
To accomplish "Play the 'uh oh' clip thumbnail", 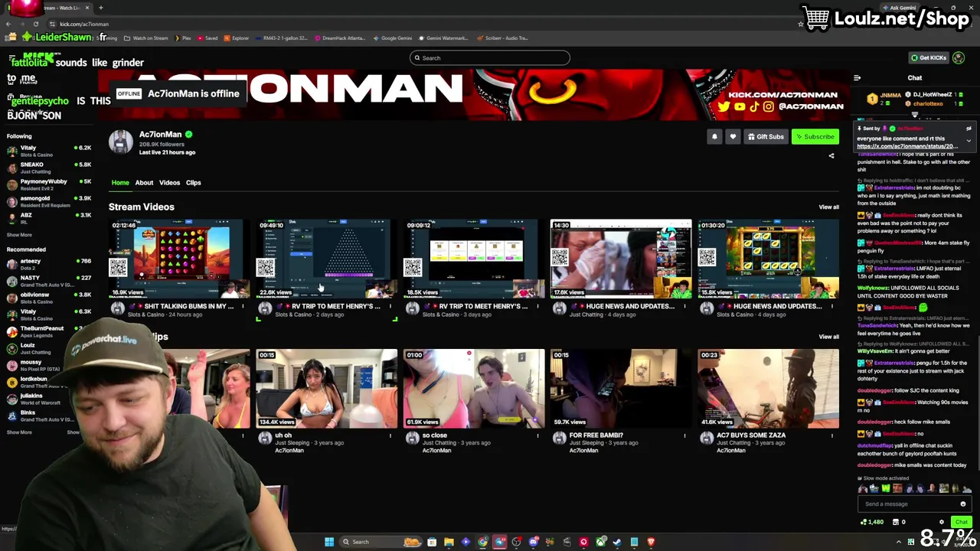I will [327, 389].
